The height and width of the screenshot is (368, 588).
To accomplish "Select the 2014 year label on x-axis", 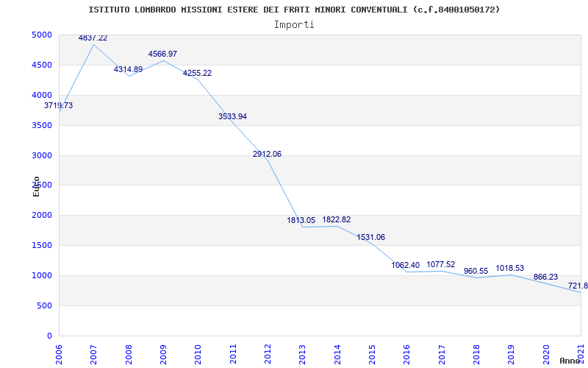I will coord(337,354).
